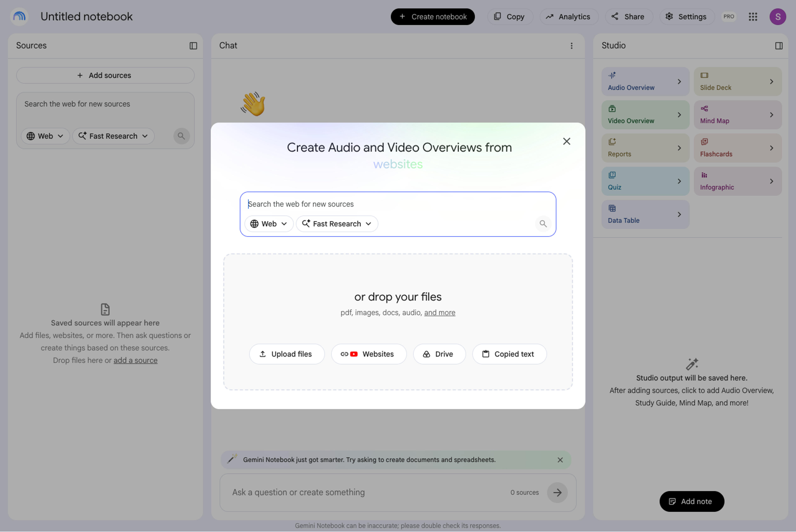Open the Web dropdown in the dialog
This screenshot has width=796, height=532.
tap(269, 224)
